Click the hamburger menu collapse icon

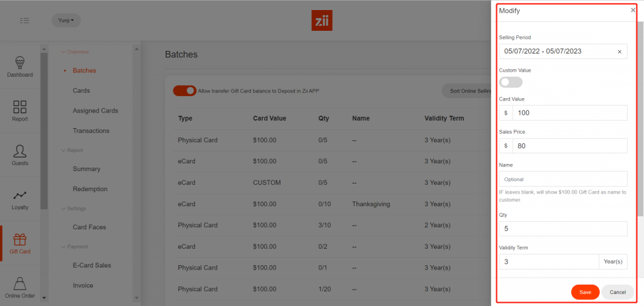click(x=25, y=21)
